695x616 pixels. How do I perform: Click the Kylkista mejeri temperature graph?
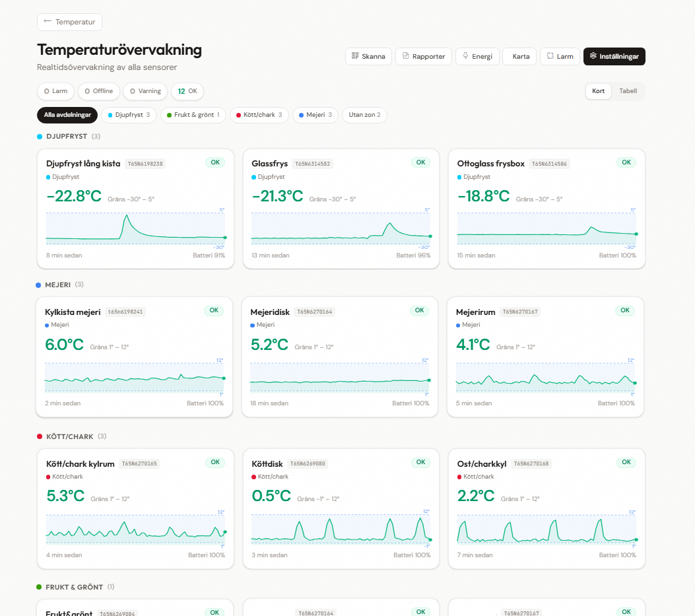tap(134, 377)
